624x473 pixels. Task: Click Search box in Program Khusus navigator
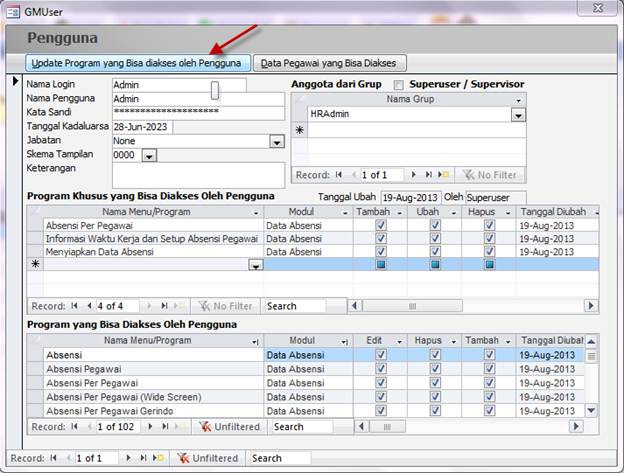(295, 306)
